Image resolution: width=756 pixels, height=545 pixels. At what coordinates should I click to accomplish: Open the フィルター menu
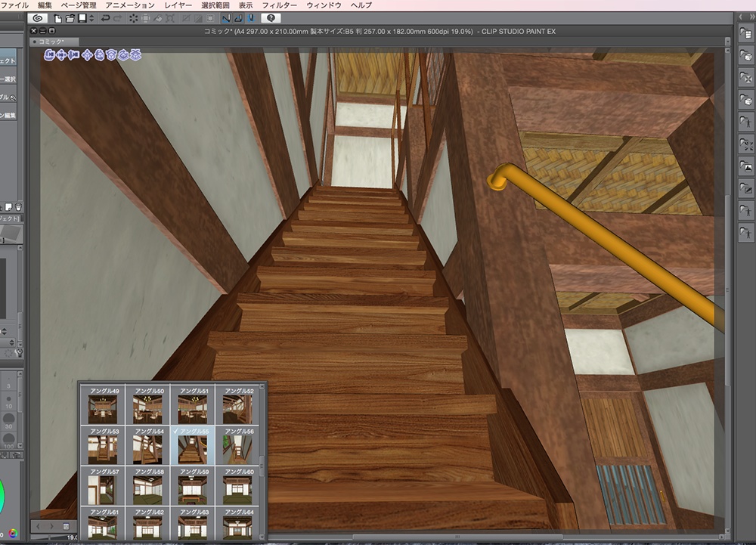pos(280,5)
